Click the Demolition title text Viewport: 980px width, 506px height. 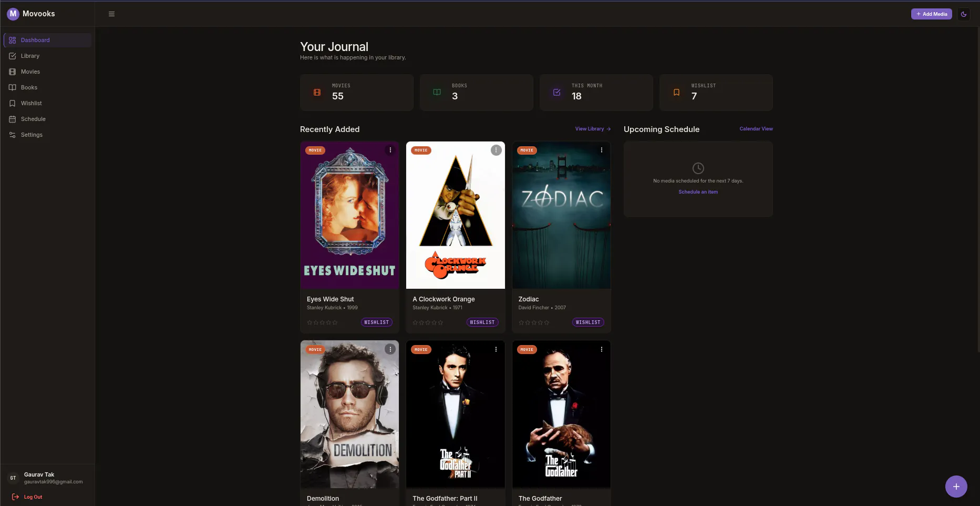(323, 499)
